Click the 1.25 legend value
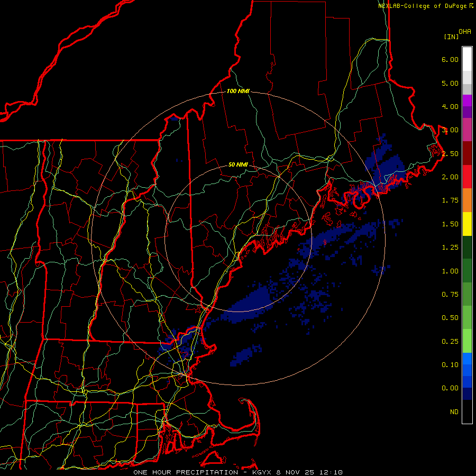 click(x=450, y=248)
